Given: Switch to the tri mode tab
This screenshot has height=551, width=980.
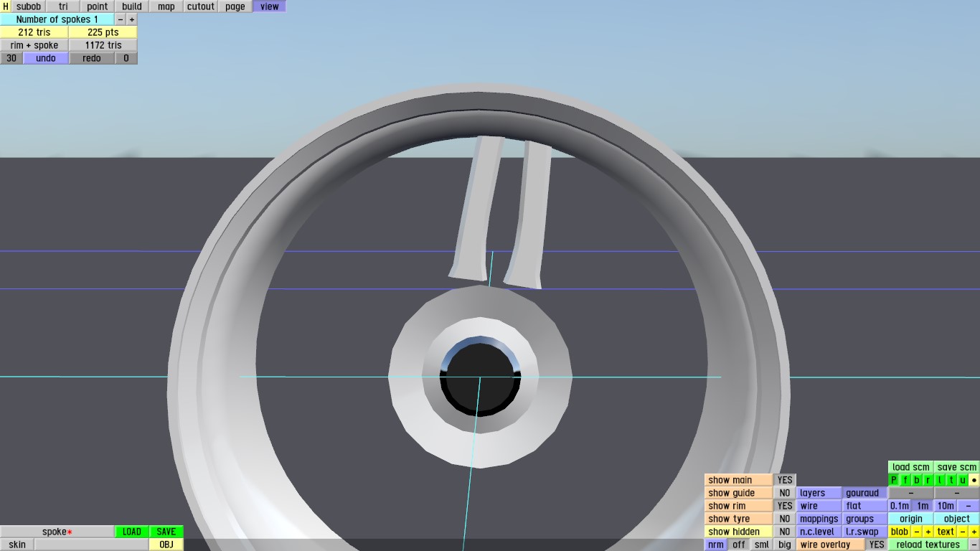Looking at the screenshot, I should point(63,6).
